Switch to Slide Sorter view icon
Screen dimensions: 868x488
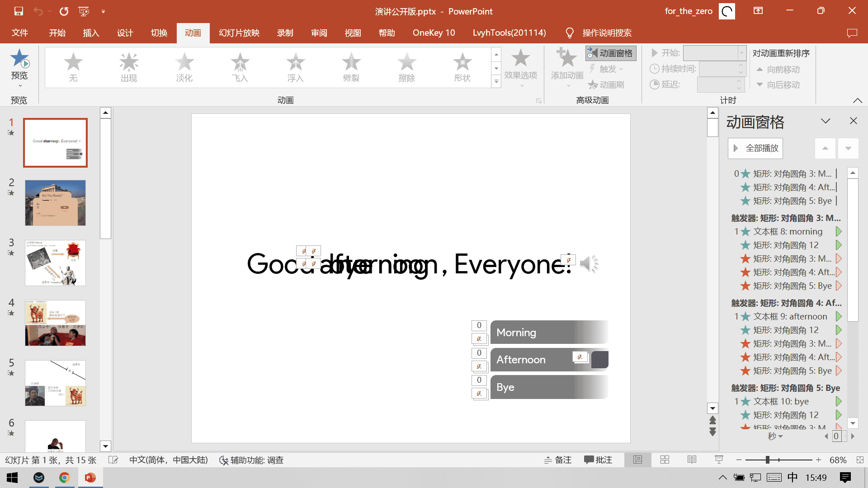point(665,460)
